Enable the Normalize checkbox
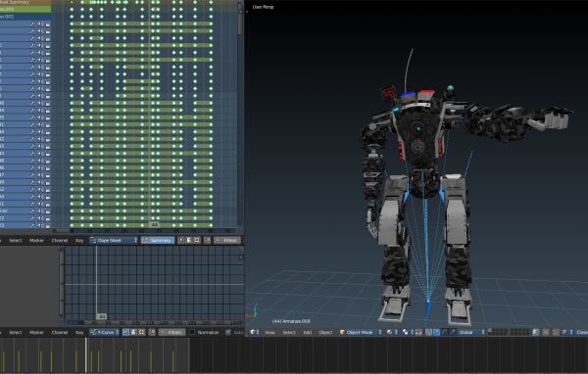This screenshot has height=374, width=588. pyautogui.click(x=192, y=333)
